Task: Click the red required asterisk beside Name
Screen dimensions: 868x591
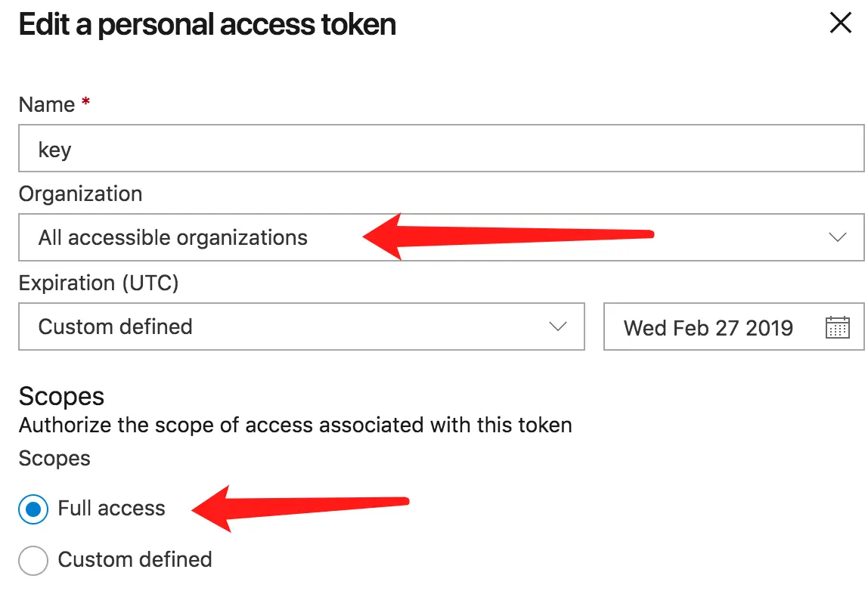Action: [x=86, y=103]
